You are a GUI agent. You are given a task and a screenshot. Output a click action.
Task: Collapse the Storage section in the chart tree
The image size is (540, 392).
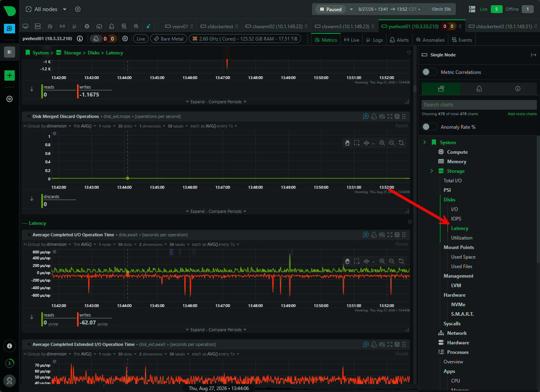click(x=432, y=171)
